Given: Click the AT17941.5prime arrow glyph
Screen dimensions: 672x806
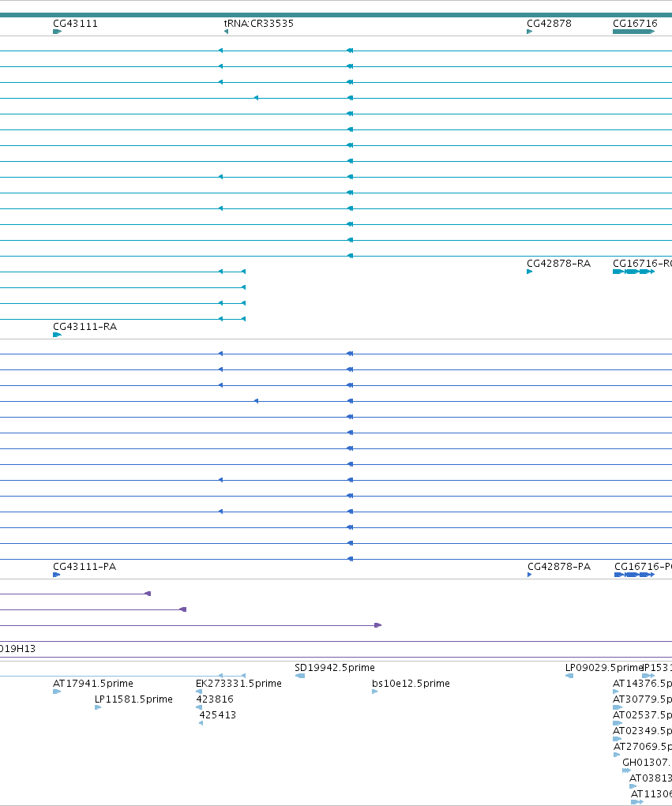Looking at the screenshot, I should tap(57, 692).
